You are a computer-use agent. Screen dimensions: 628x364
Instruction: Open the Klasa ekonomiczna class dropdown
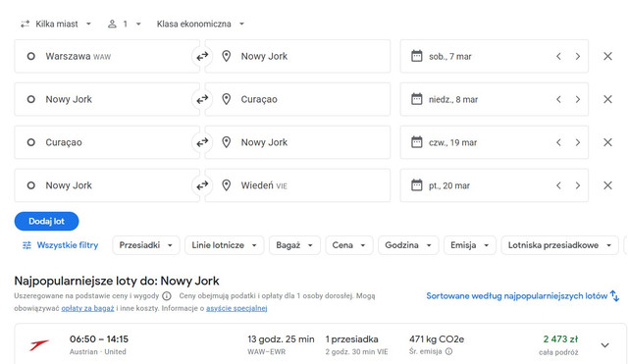coord(200,24)
